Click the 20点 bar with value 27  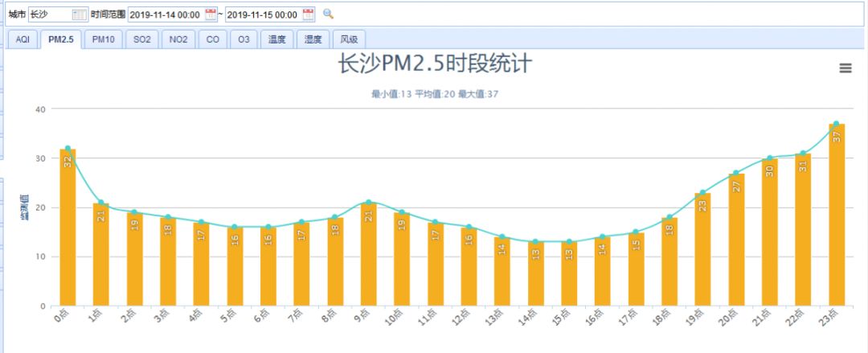coord(735,240)
